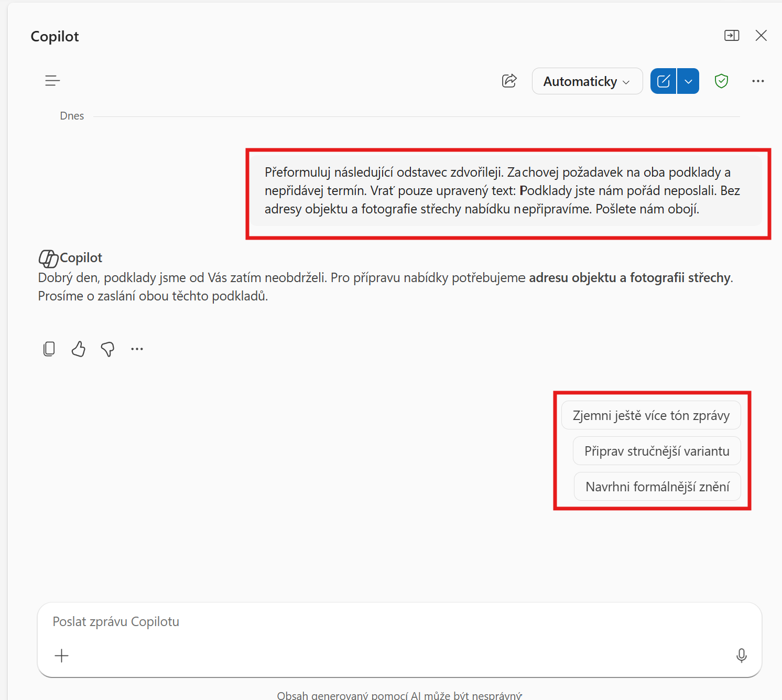Click the bold text 'adresu objektu a fotografii střechy'
782x700 pixels.
629,277
